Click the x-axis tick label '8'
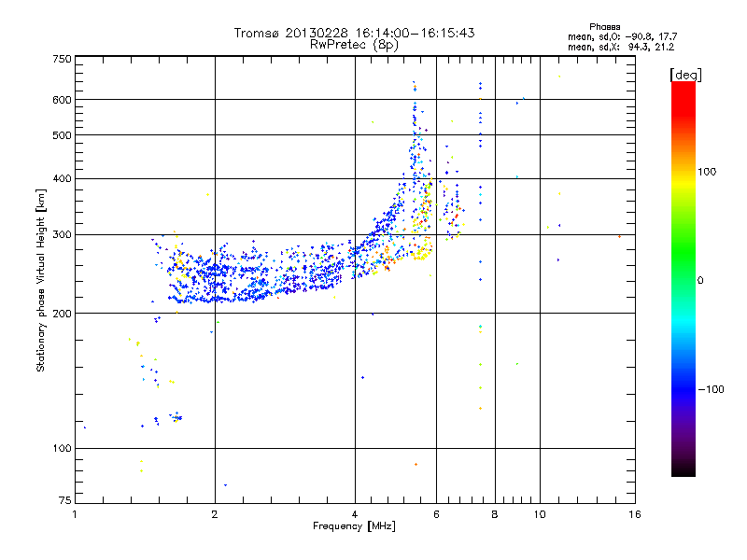747x560 pixels. coord(495,514)
